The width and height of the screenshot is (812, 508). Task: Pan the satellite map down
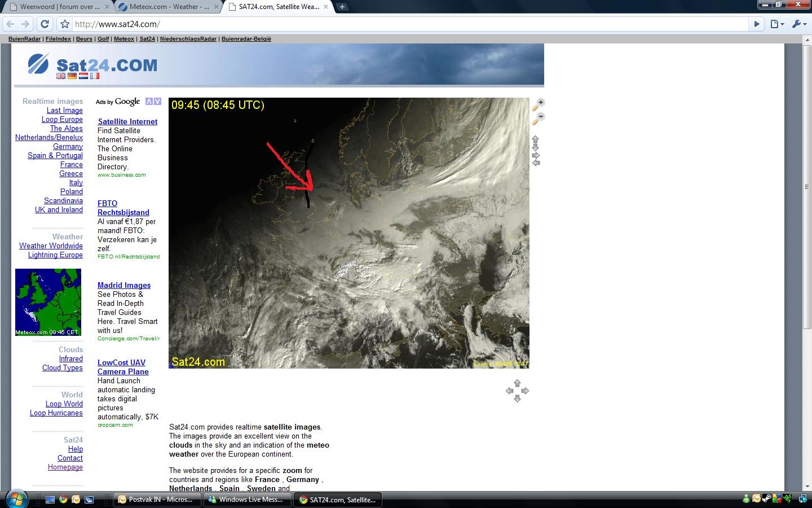point(536,147)
